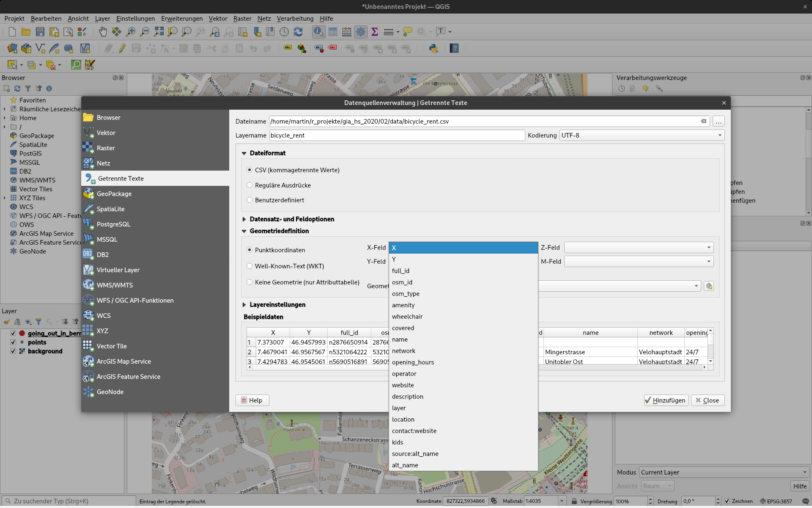The width and height of the screenshot is (812, 508).
Task: Click the Save Project floppy icon
Action: click(x=40, y=32)
